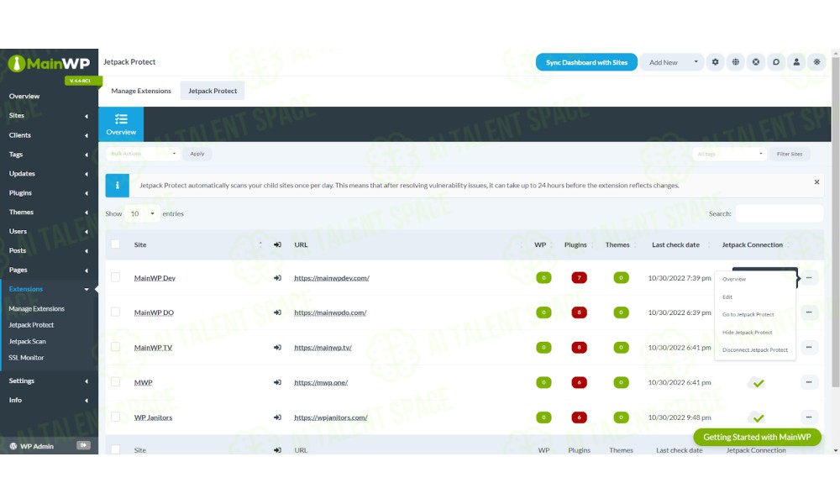Click the red plugins badge for MainWP Dev
The height and width of the screenshot is (504, 840).
pyautogui.click(x=579, y=278)
